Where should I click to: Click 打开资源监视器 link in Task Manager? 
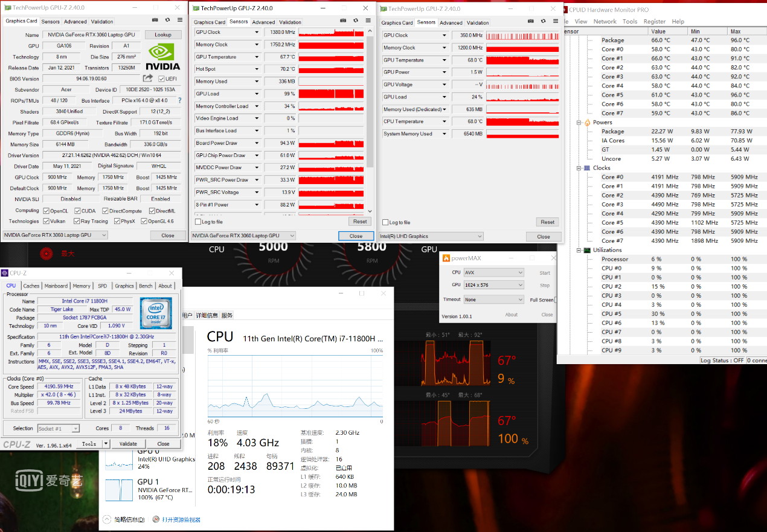(x=181, y=519)
